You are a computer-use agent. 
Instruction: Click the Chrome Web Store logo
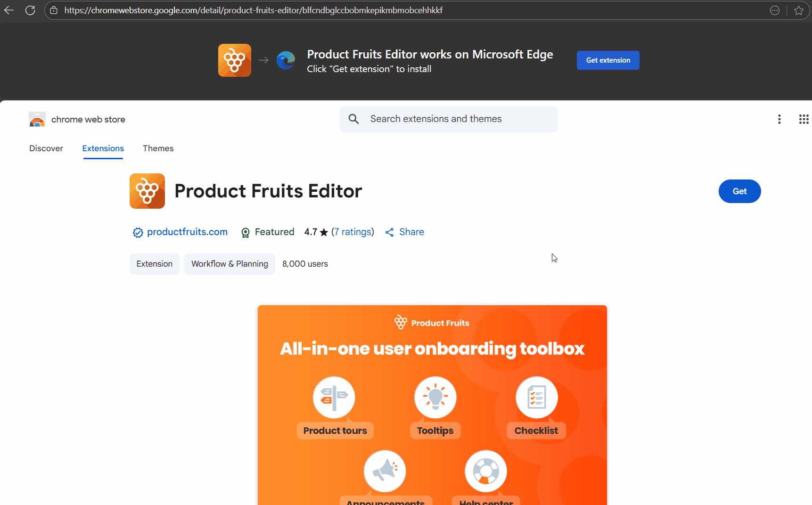37,120
